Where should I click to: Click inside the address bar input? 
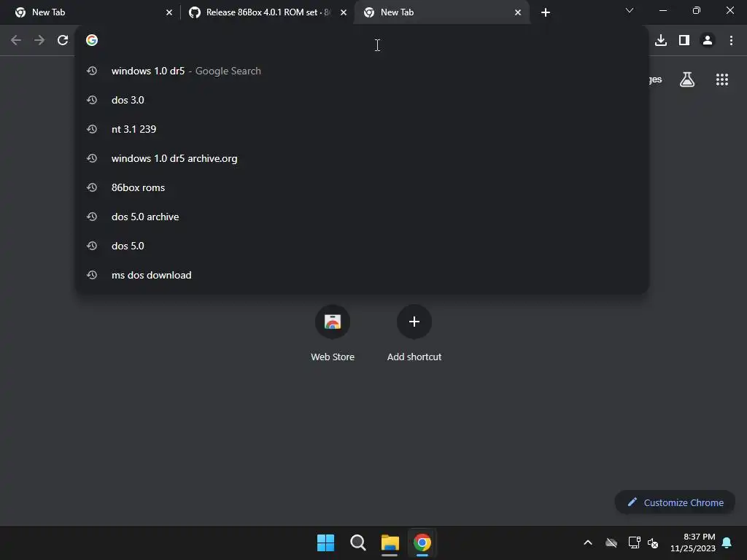click(371, 41)
